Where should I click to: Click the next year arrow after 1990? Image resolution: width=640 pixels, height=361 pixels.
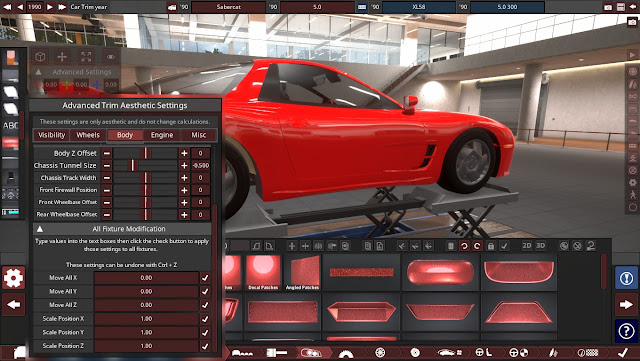tap(50, 7)
